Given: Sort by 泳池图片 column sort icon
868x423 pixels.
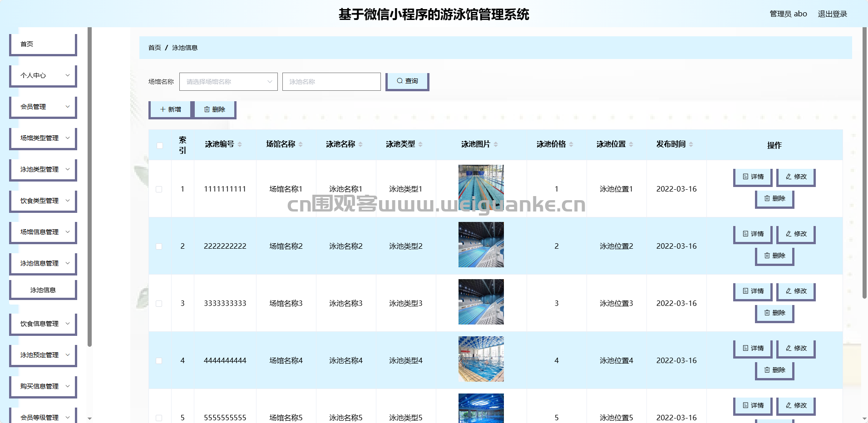Looking at the screenshot, I should [496, 144].
